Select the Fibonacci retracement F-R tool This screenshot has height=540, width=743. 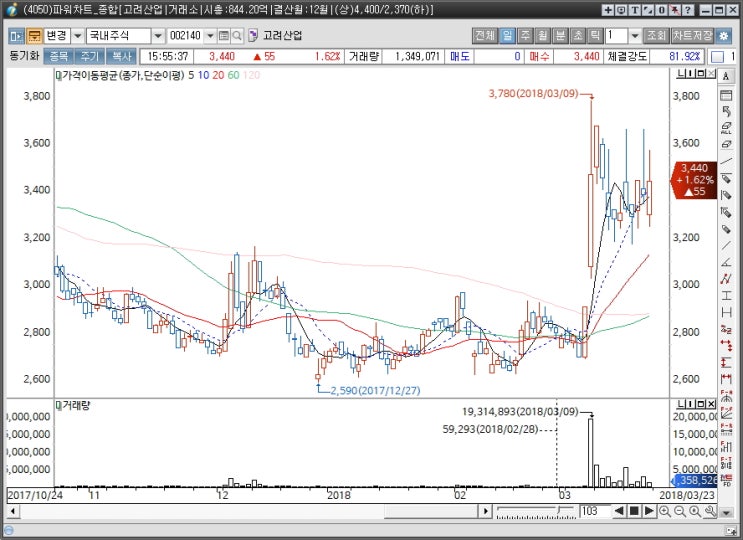pyautogui.click(x=726, y=430)
